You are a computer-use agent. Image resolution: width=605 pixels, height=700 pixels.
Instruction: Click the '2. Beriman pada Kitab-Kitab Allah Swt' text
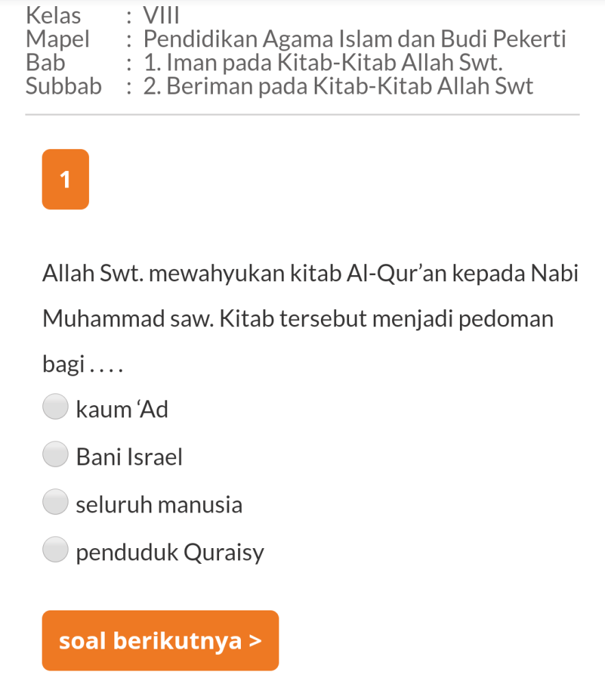pyautogui.click(x=338, y=86)
